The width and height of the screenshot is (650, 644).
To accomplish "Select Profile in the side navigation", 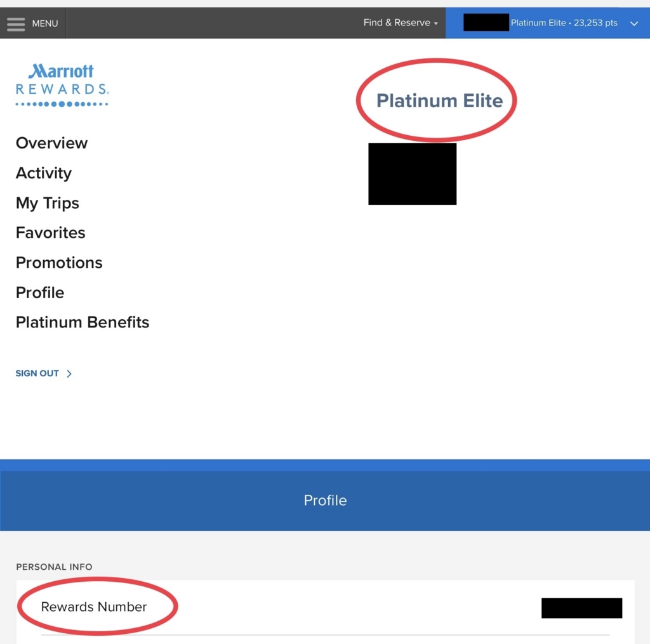I will [x=40, y=292].
